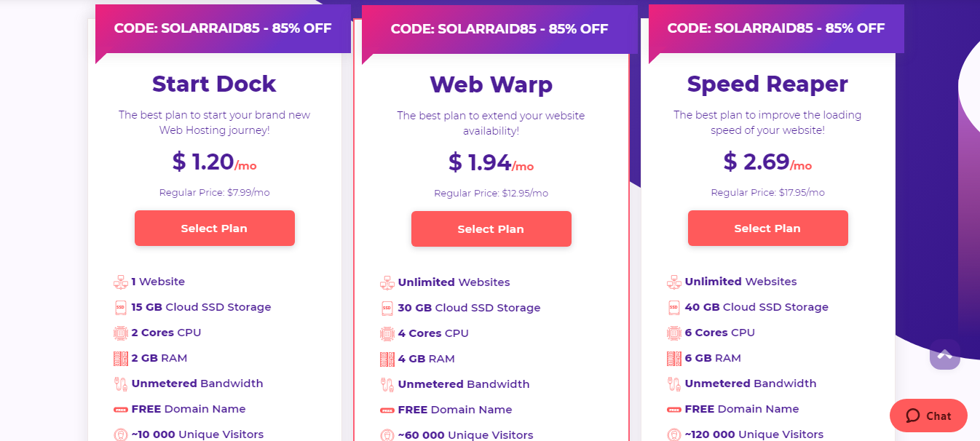Select Plan for Speed Reaper

point(767,228)
